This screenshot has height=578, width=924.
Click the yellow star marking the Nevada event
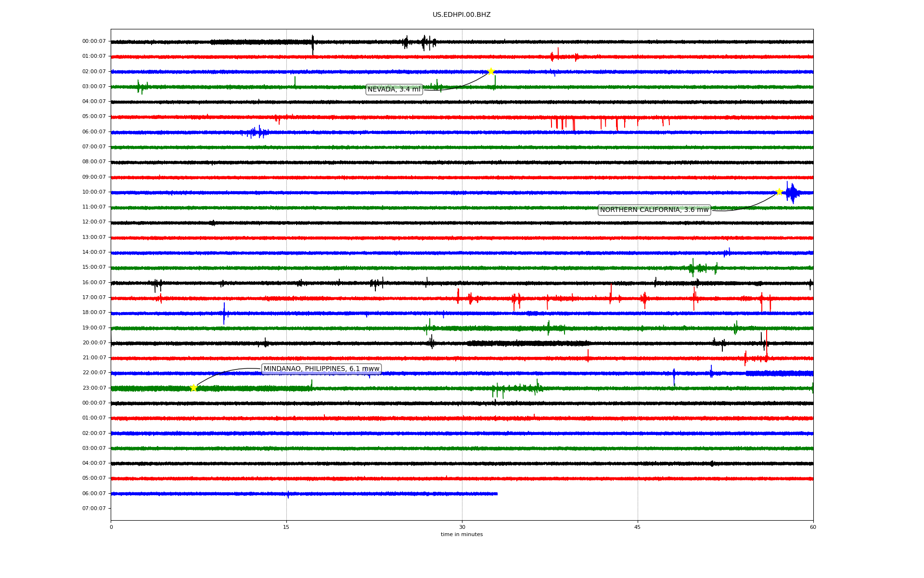[491, 71]
